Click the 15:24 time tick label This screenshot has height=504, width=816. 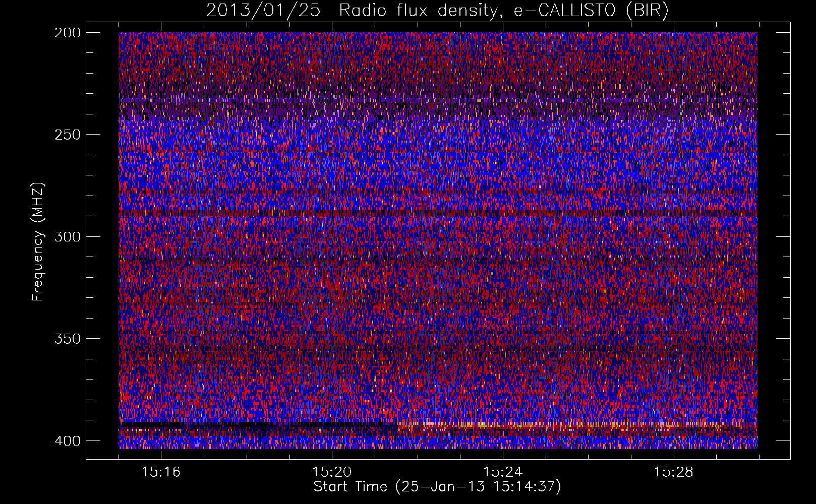[503, 472]
